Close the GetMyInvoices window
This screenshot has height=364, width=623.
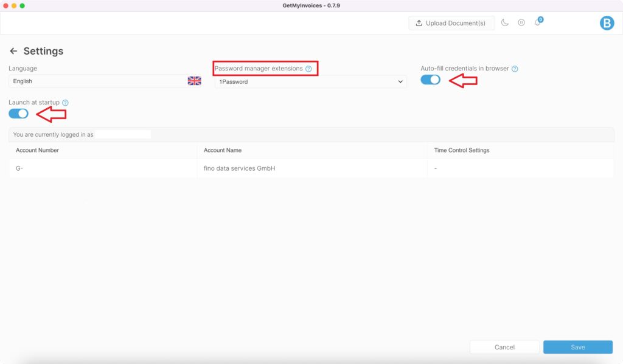click(5, 5)
